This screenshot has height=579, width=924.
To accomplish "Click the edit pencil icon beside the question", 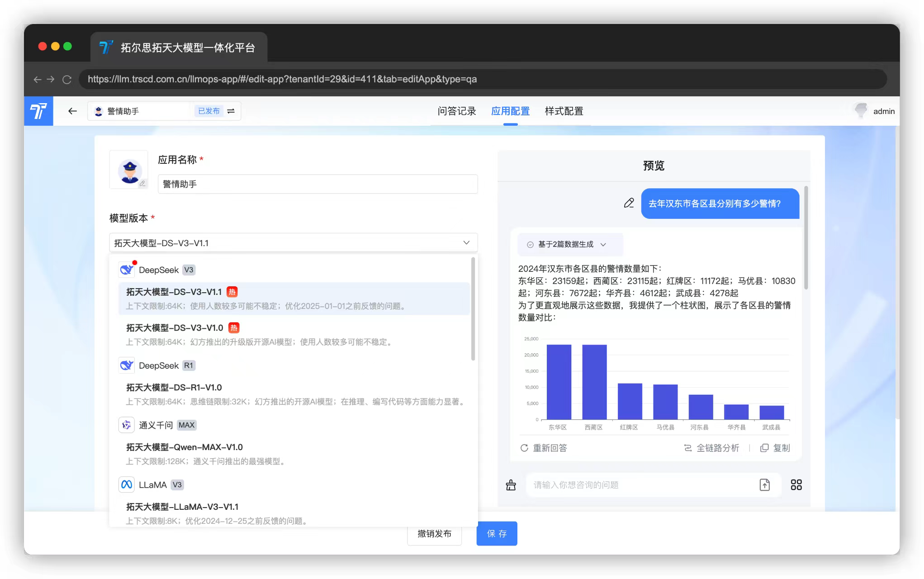I will pos(629,203).
